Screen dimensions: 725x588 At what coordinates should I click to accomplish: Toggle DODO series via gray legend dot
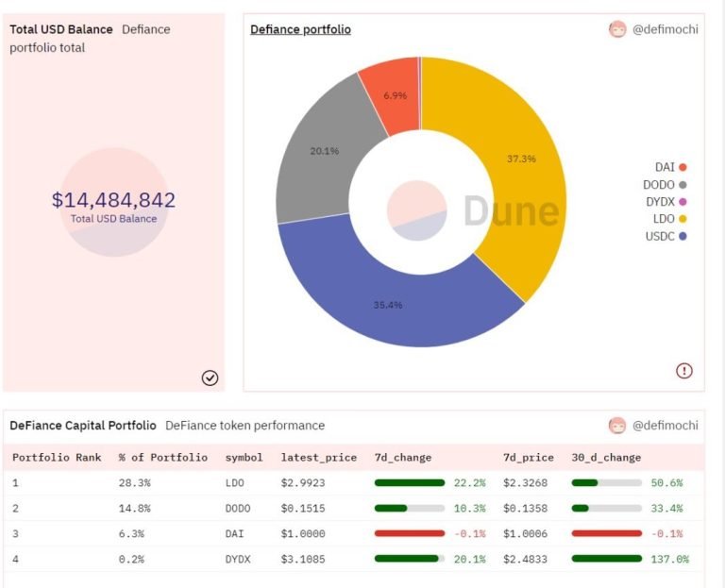(x=683, y=184)
